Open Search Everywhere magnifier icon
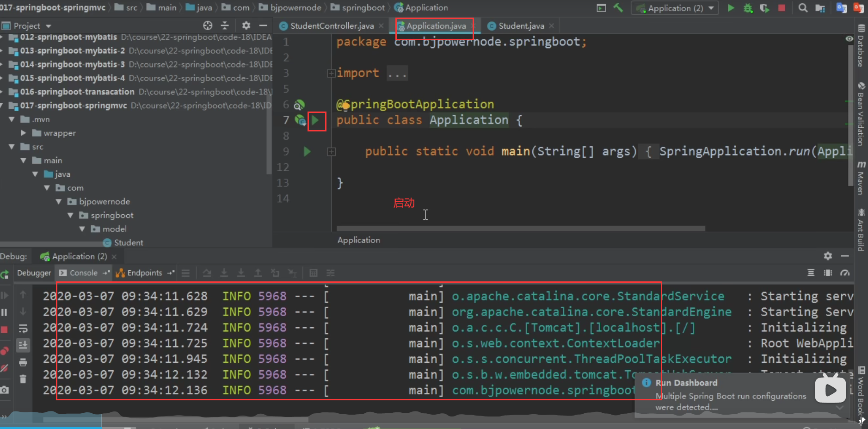This screenshot has width=868, height=429. tap(803, 8)
